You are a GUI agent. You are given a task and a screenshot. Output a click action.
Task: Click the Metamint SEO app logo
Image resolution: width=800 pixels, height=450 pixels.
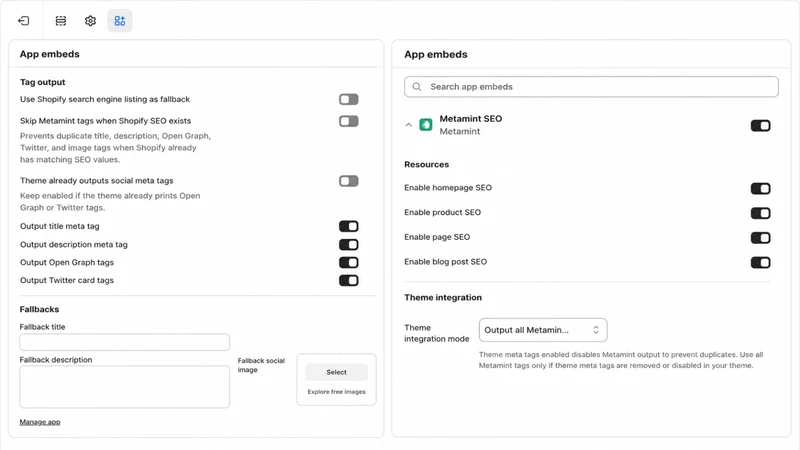[x=426, y=124]
